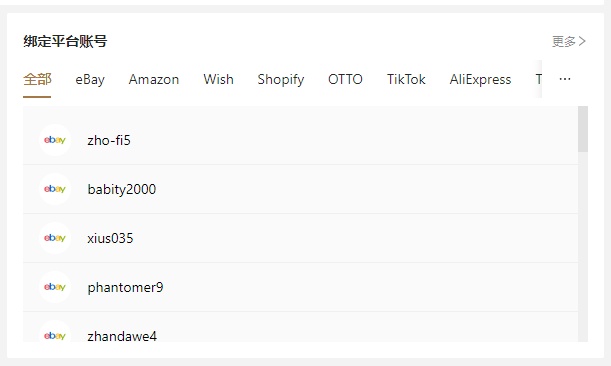The height and width of the screenshot is (366, 611).
Task: Open the Wish platform tab
Action: coord(218,79)
